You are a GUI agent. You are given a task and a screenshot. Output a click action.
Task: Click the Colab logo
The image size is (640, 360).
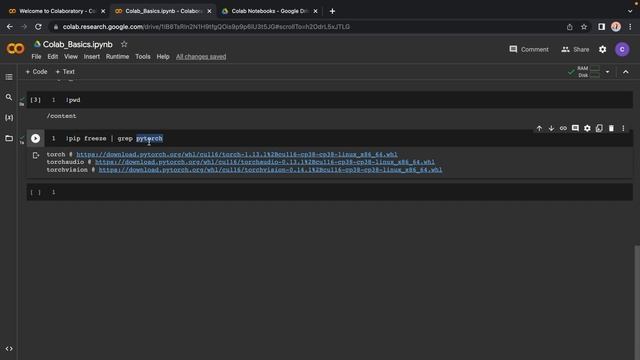16,49
